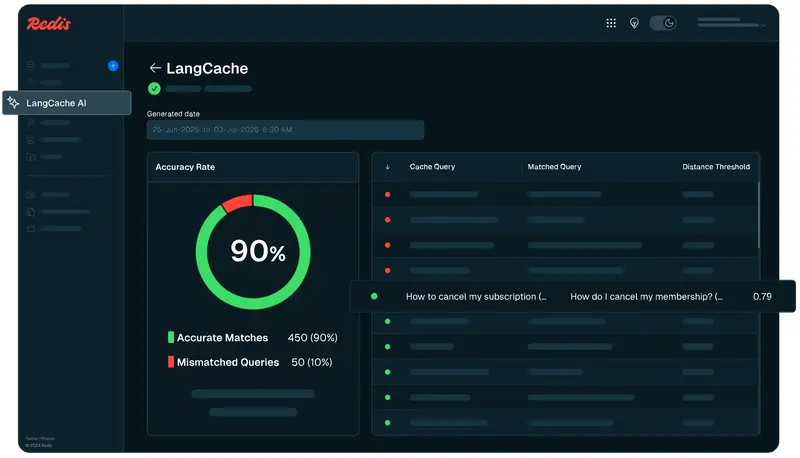Open the apps grid icon in the header
This screenshot has width=800, height=458.
[x=611, y=23]
